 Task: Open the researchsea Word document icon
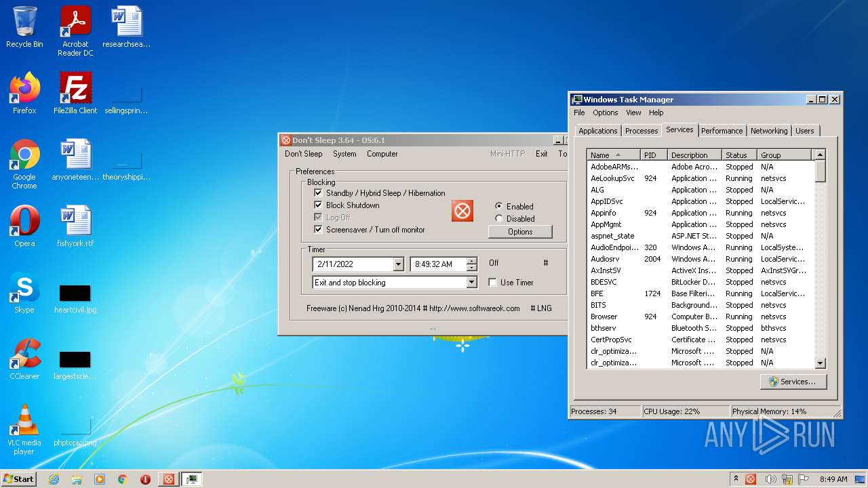(x=126, y=27)
